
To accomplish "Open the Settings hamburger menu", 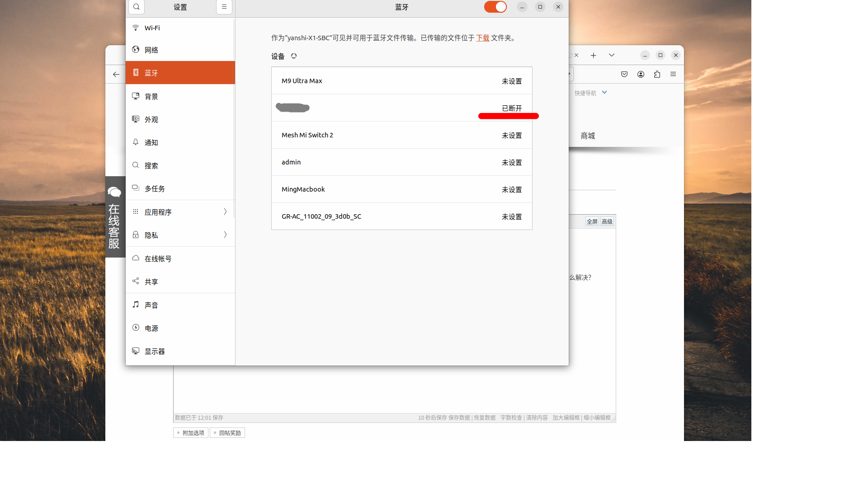I will click(x=224, y=7).
